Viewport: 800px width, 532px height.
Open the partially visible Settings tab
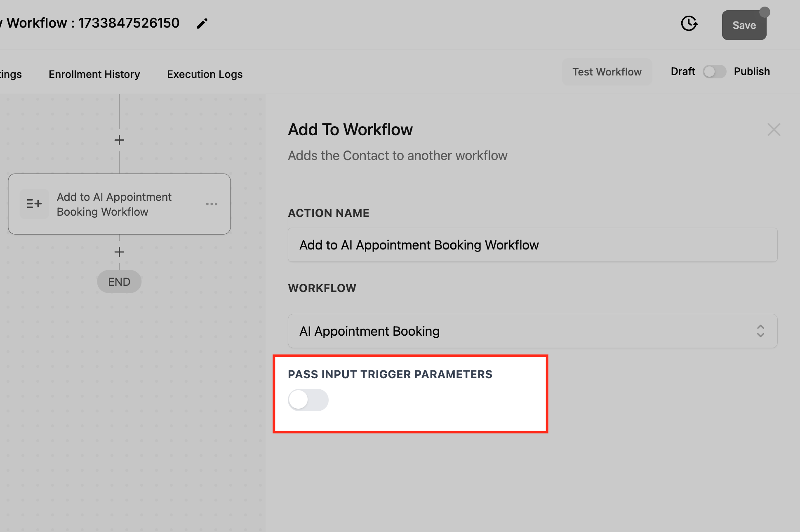(x=11, y=74)
